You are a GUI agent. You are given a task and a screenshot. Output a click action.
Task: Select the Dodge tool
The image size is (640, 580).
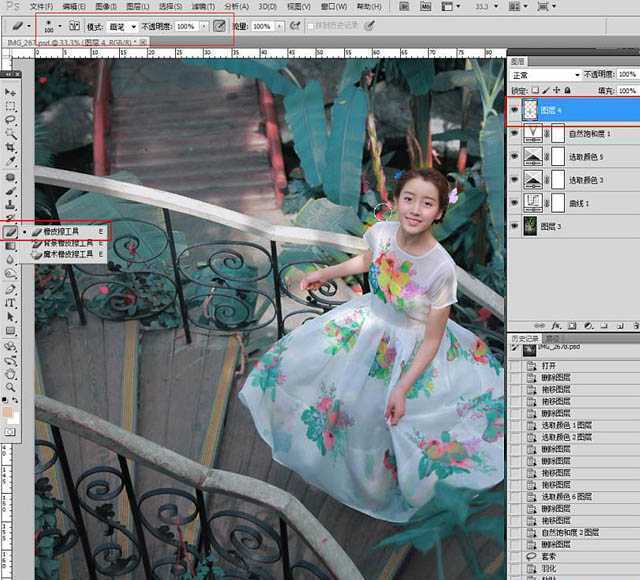click(10, 274)
